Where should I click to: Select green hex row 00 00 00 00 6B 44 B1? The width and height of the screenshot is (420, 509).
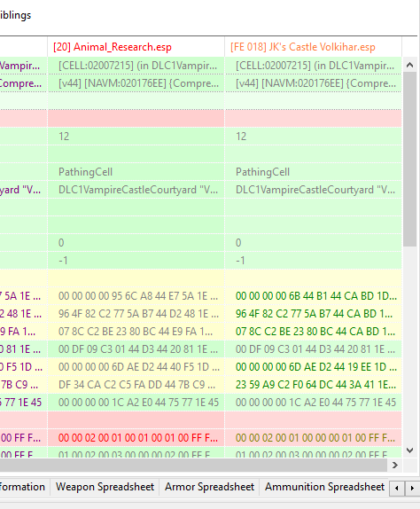(313, 295)
